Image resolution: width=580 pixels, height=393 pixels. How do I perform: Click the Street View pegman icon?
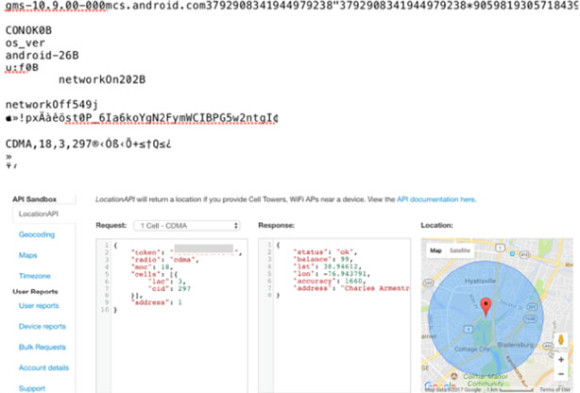tap(561, 340)
